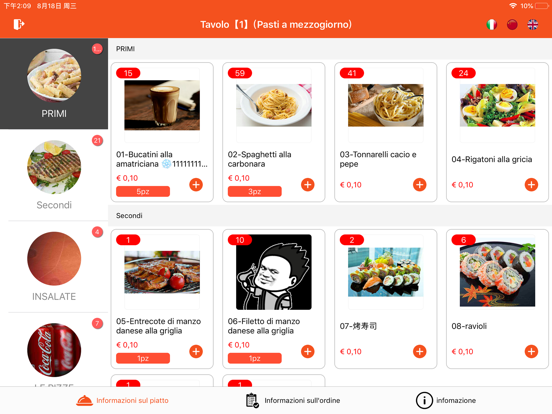This screenshot has height=414, width=552.
Task: Open Informazioni sull'ordine tab
Action: (x=293, y=401)
